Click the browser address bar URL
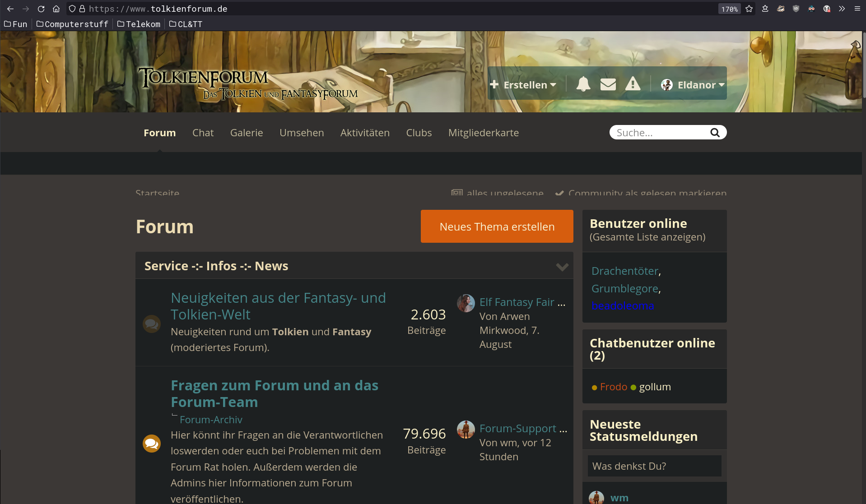The width and height of the screenshot is (866, 504). click(x=158, y=9)
